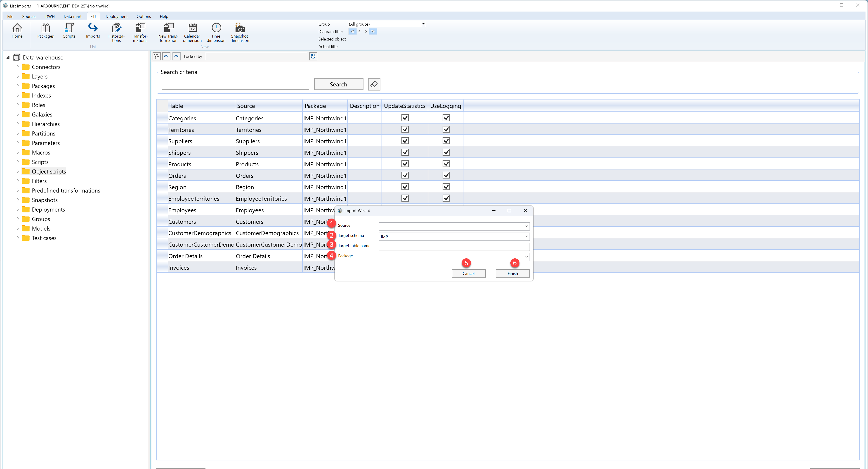
Task: Open the Historizations list icon
Action: point(116,32)
